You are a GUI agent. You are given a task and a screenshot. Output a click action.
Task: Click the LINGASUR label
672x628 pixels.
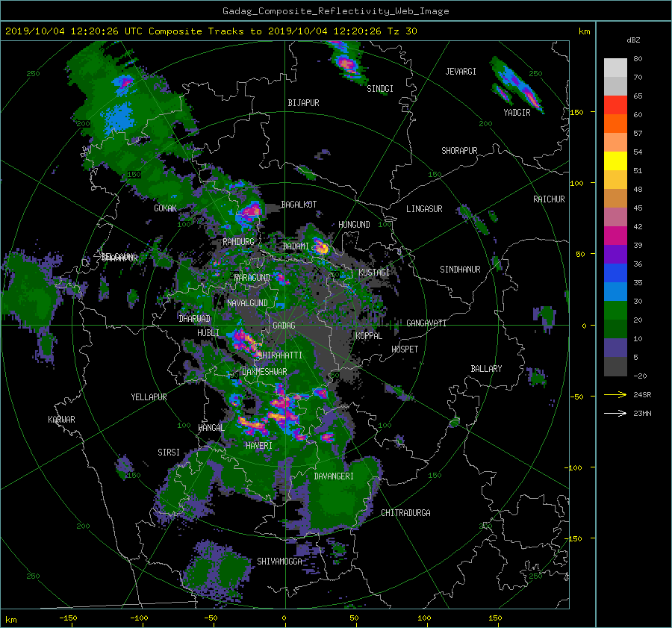[424, 209]
